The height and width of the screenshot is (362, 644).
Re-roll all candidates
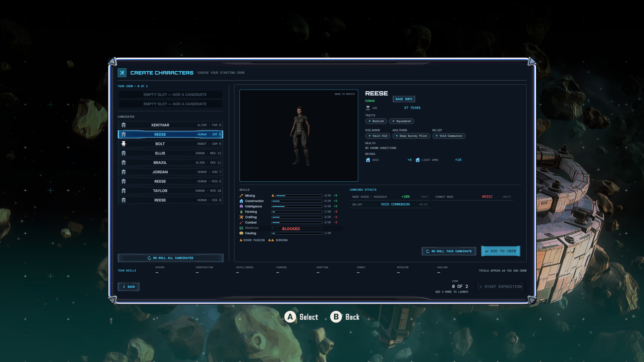click(171, 258)
